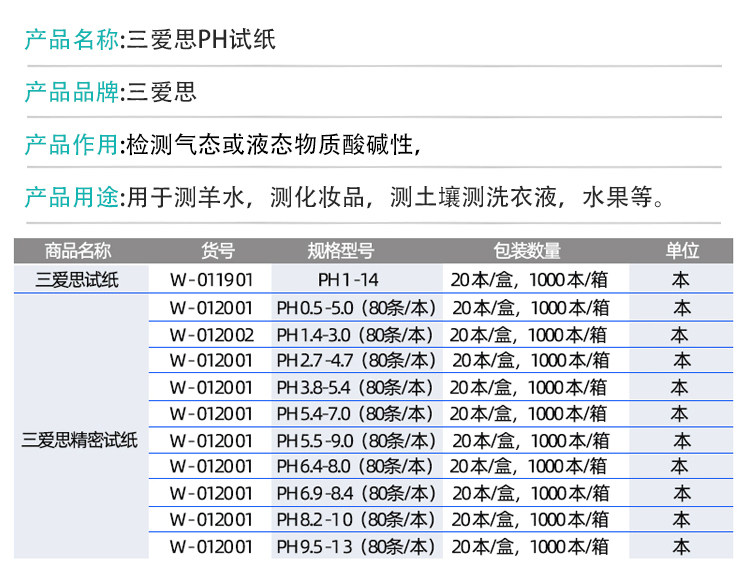Click packaging quantity in the PH9.5-13 row
The image size is (750, 575).
coord(530,547)
